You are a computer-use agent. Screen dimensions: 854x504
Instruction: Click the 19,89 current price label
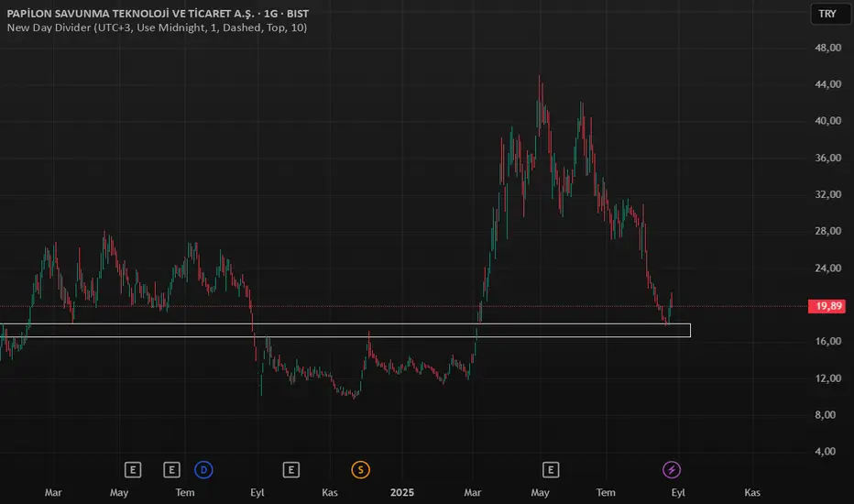827,306
